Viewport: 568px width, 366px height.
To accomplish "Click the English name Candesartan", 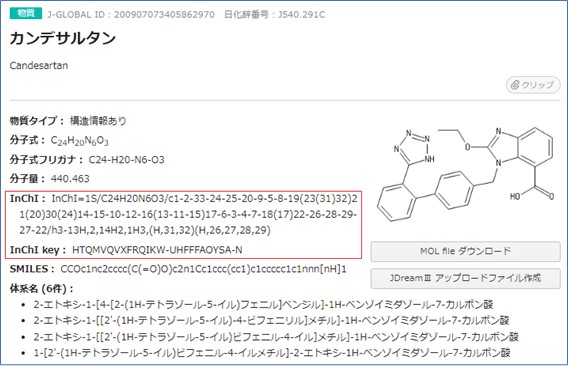I will 39,66.
